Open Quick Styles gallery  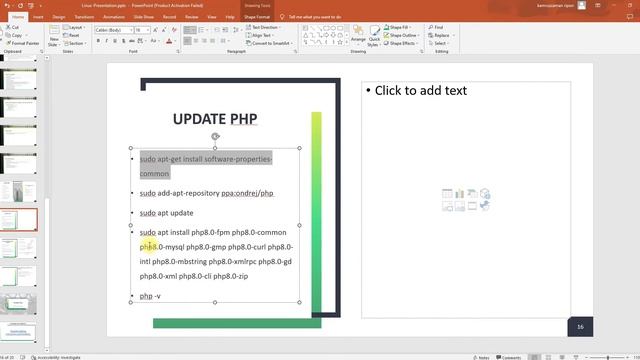click(374, 36)
